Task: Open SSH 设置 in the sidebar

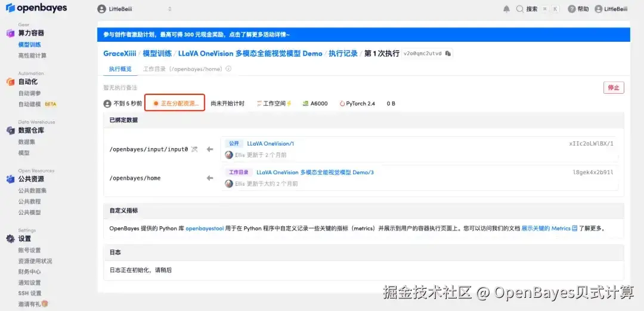Action: [x=30, y=293]
